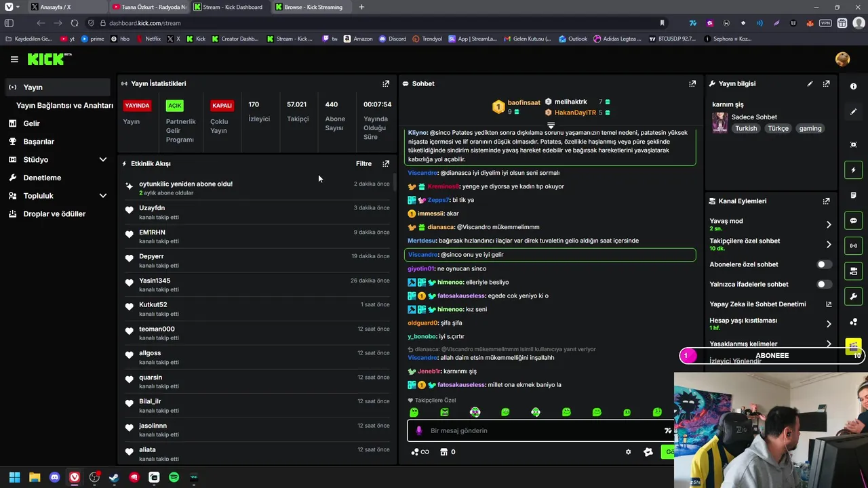Click the document icon in the right sidebar

pos(853,195)
